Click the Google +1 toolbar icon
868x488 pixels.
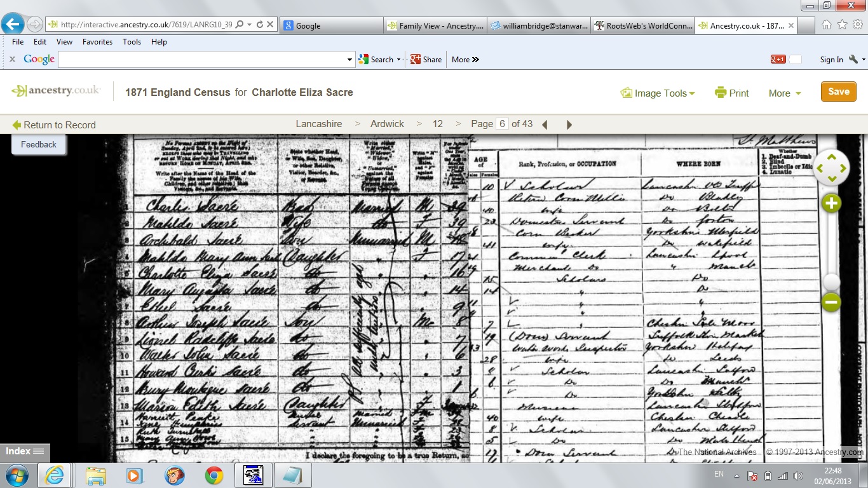click(x=778, y=59)
